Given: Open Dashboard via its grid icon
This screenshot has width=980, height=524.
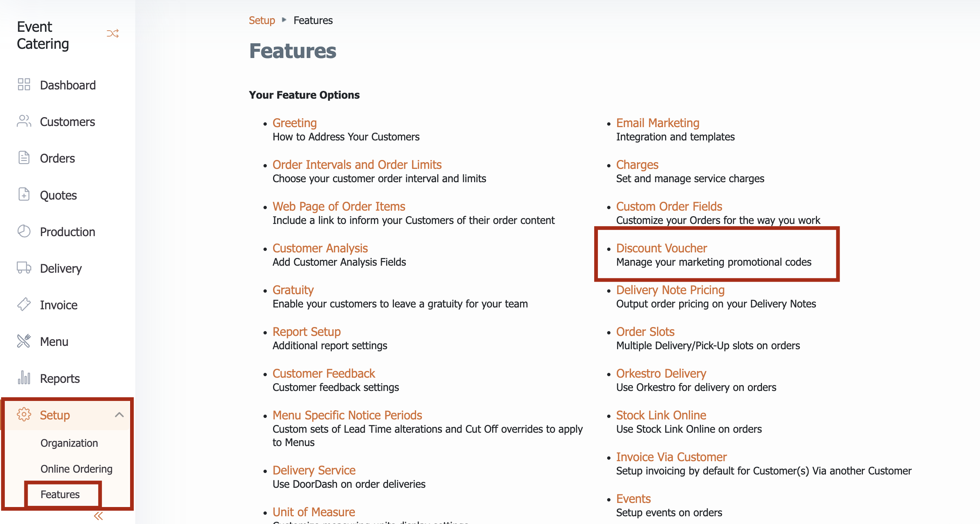Looking at the screenshot, I should tap(24, 85).
